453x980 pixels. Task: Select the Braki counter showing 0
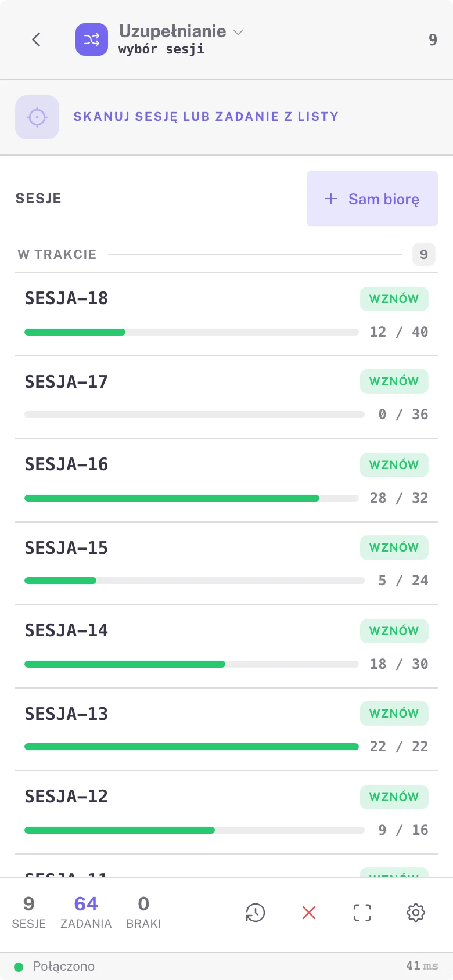click(x=143, y=913)
